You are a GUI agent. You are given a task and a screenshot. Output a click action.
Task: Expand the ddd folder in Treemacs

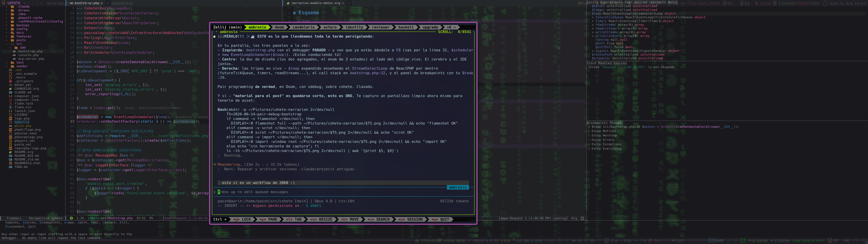click(11, 47)
